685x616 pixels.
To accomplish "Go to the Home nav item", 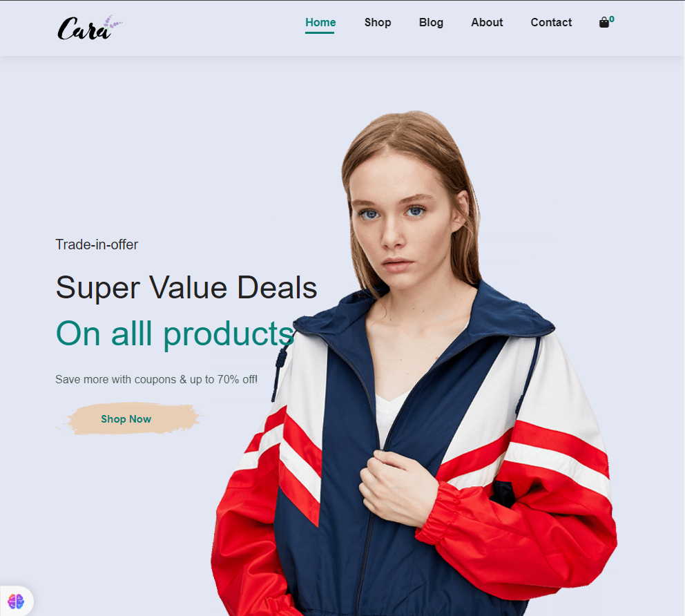I will point(320,22).
